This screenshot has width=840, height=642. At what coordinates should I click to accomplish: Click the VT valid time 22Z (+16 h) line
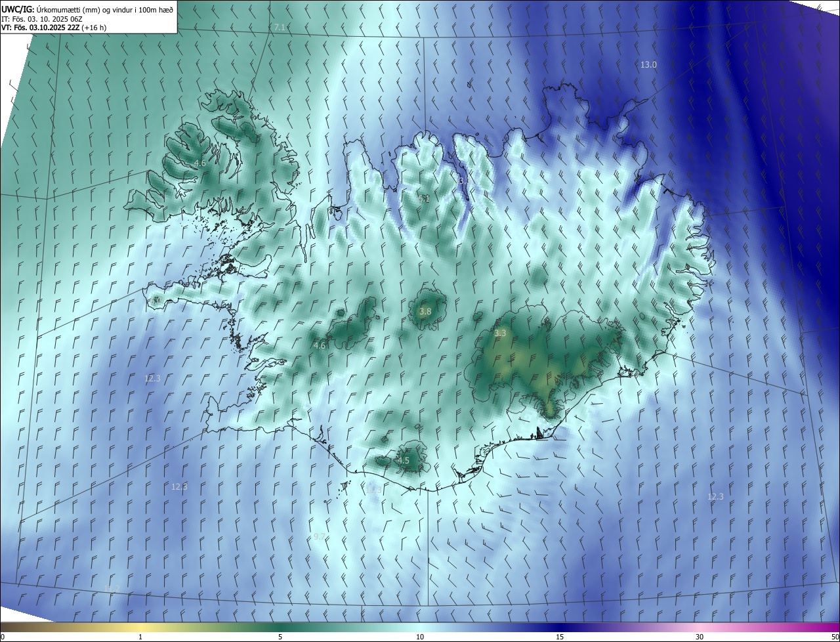point(54,28)
